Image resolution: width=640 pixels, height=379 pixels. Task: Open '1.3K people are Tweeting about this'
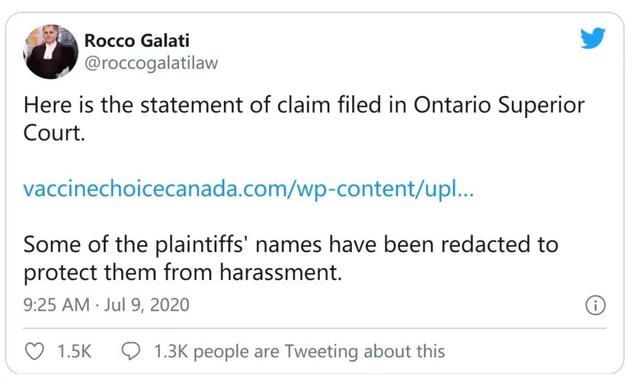[299, 351]
